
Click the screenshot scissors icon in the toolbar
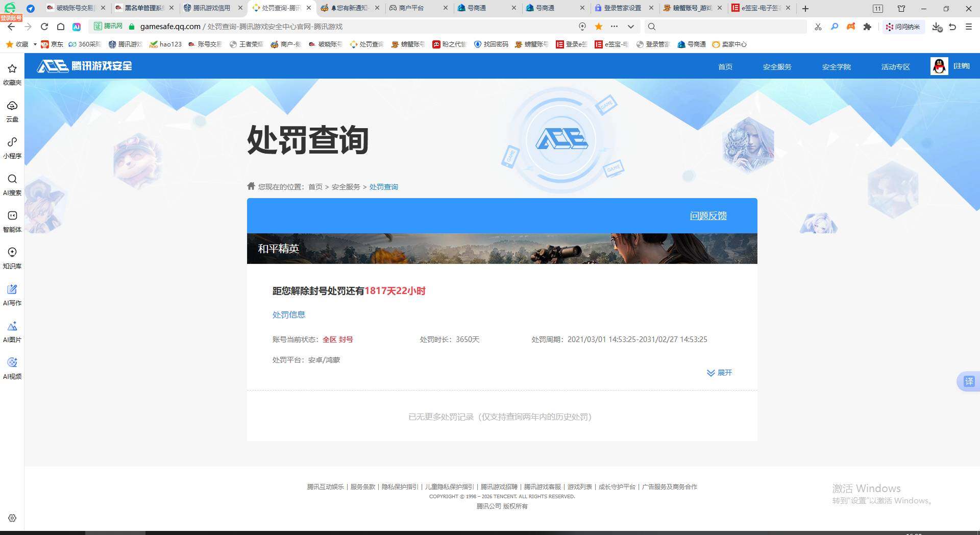click(x=818, y=27)
